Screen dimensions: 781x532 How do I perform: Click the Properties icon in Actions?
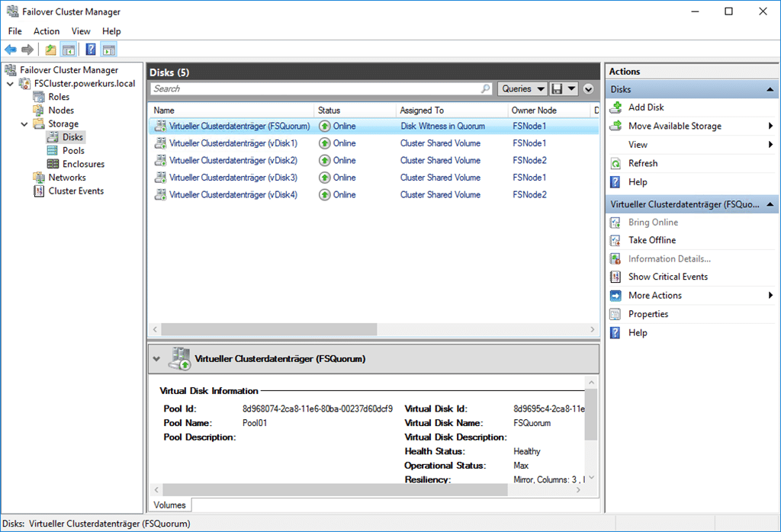pos(615,314)
